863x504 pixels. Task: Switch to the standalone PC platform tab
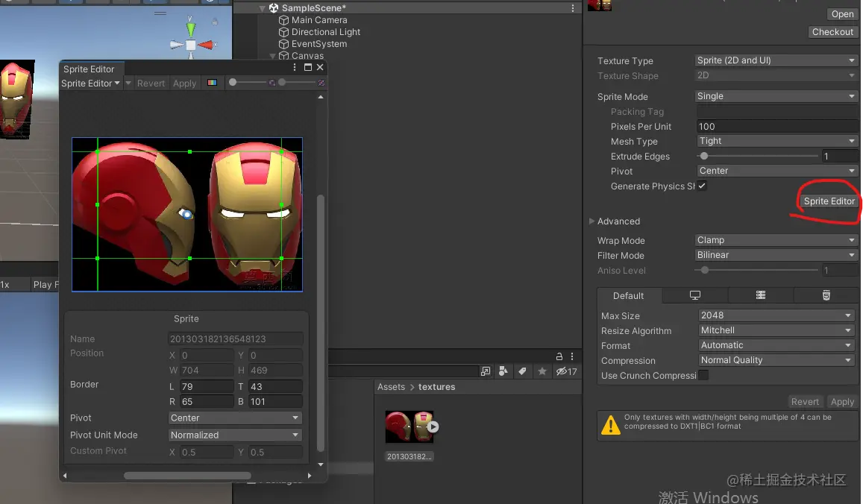tap(695, 295)
